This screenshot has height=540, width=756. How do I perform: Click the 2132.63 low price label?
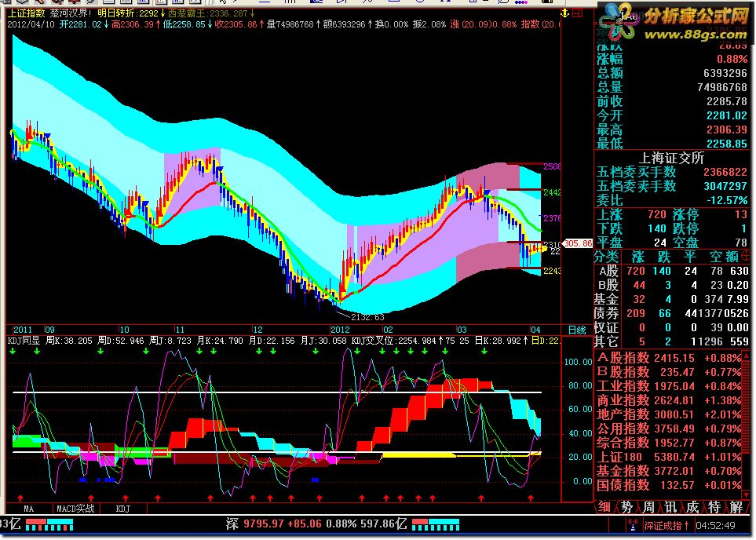point(367,316)
